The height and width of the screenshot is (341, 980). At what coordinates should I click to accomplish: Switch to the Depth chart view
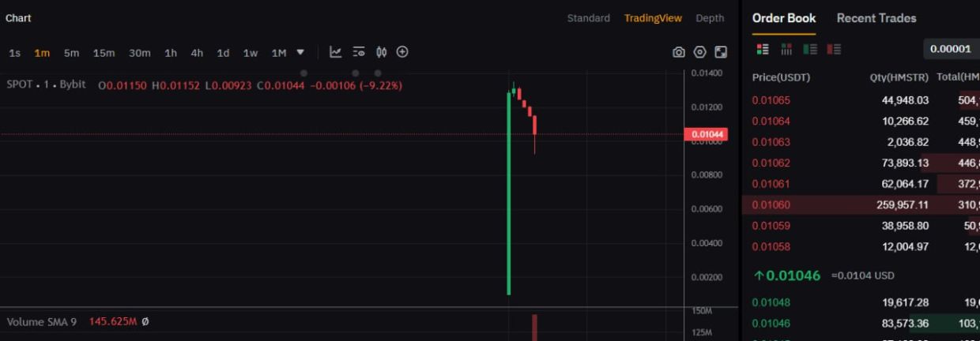click(710, 18)
